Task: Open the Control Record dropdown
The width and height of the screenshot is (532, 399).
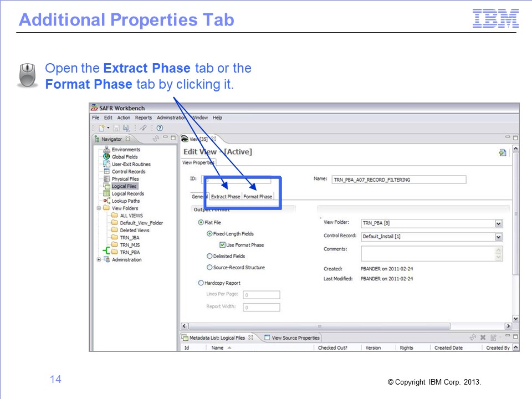Action: pos(498,237)
